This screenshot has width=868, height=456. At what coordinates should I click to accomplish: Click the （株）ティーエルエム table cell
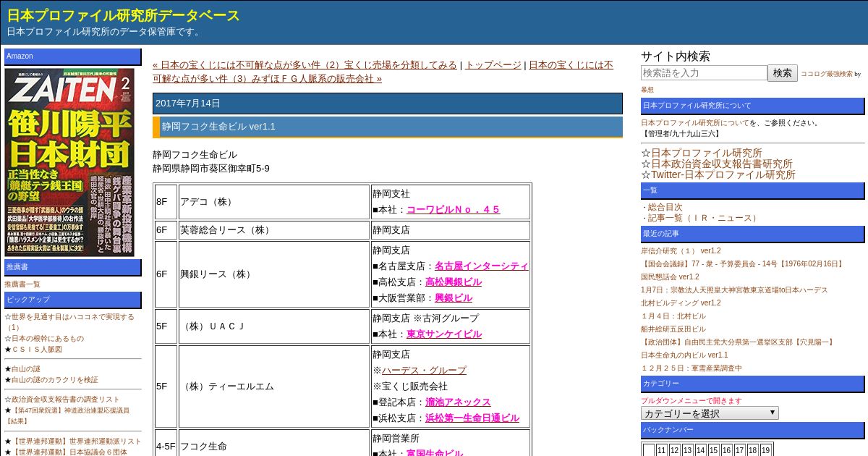[274, 387]
